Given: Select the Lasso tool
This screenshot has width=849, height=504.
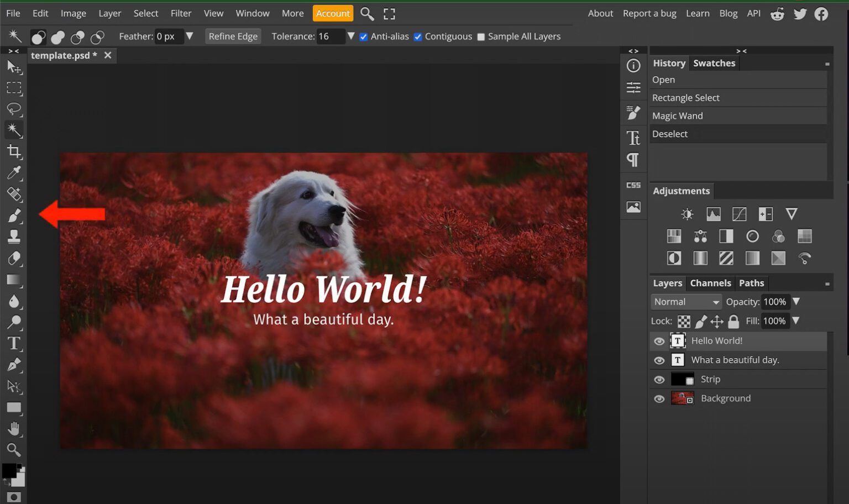Looking at the screenshot, I should point(14,109).
